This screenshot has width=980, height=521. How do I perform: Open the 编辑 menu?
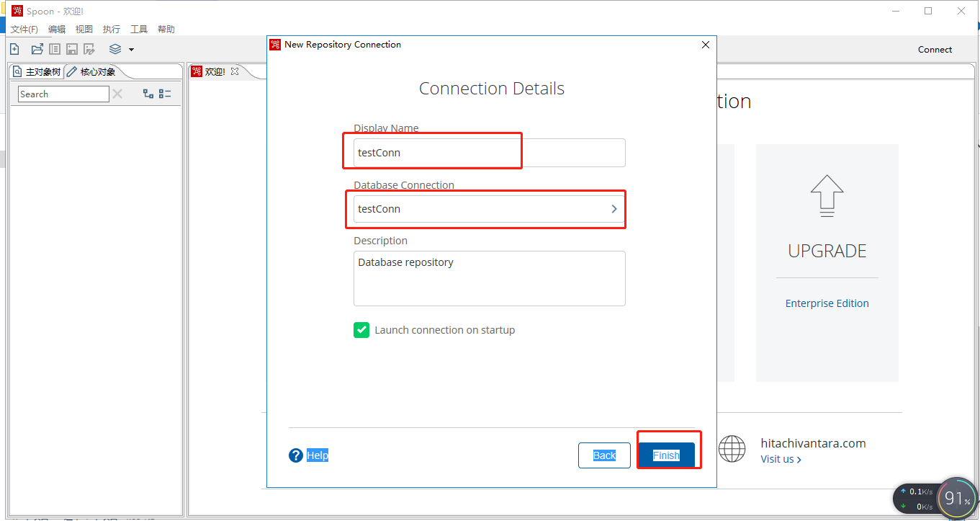(x=57, y=30)
